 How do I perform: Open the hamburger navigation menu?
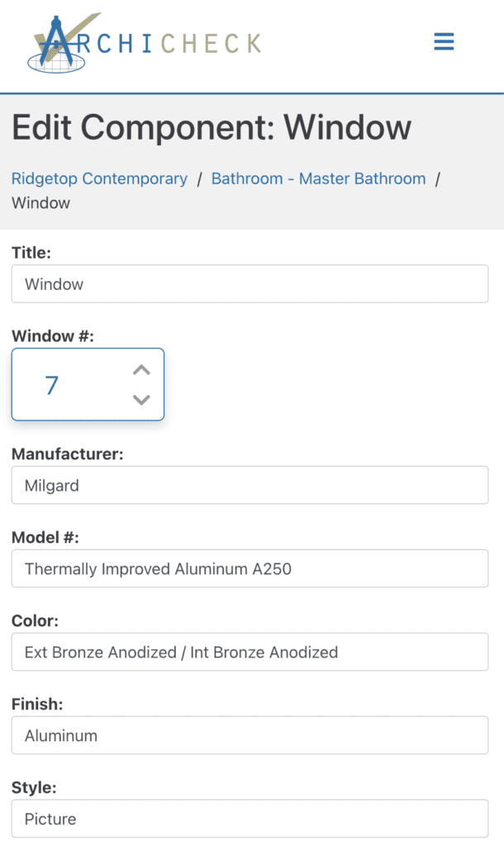click(x=444, y=42)
